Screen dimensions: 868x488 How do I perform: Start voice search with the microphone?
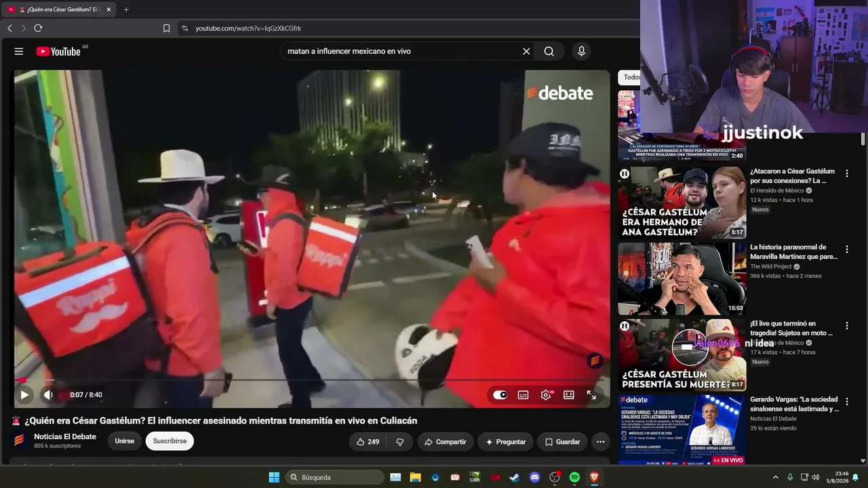581,52
